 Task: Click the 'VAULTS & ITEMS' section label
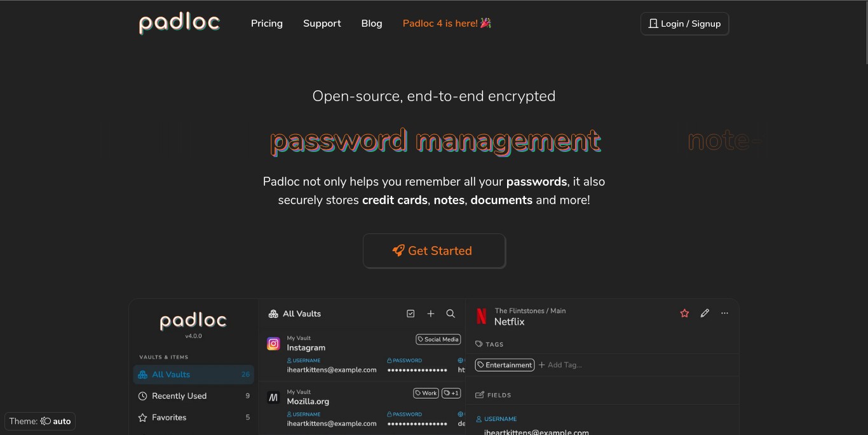pos(164,357)
